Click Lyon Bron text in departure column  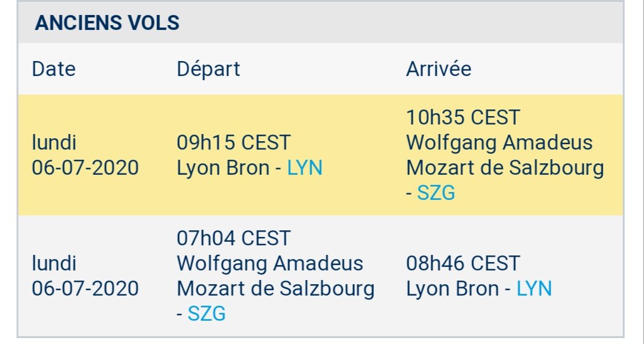223,168
